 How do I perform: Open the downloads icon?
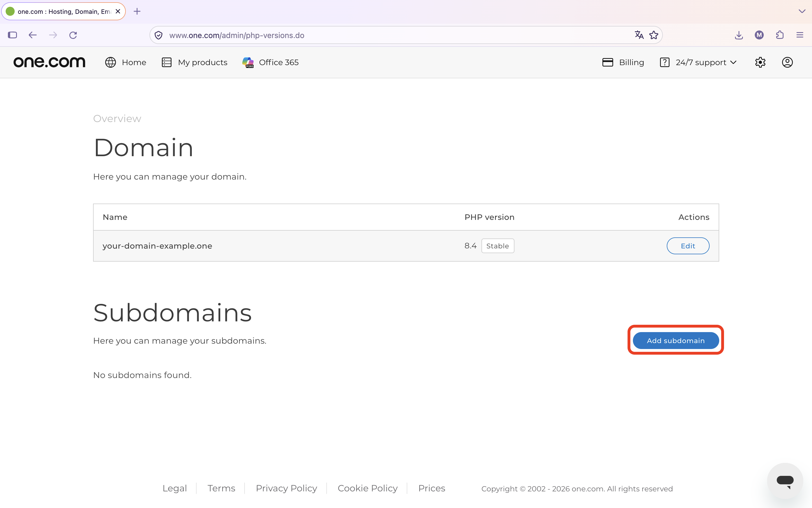coord(739,35)
